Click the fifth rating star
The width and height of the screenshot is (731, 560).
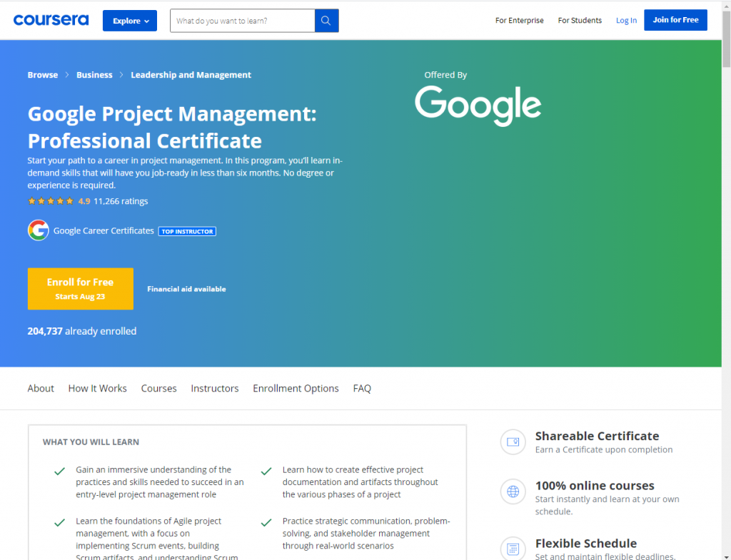click(69, 201)
